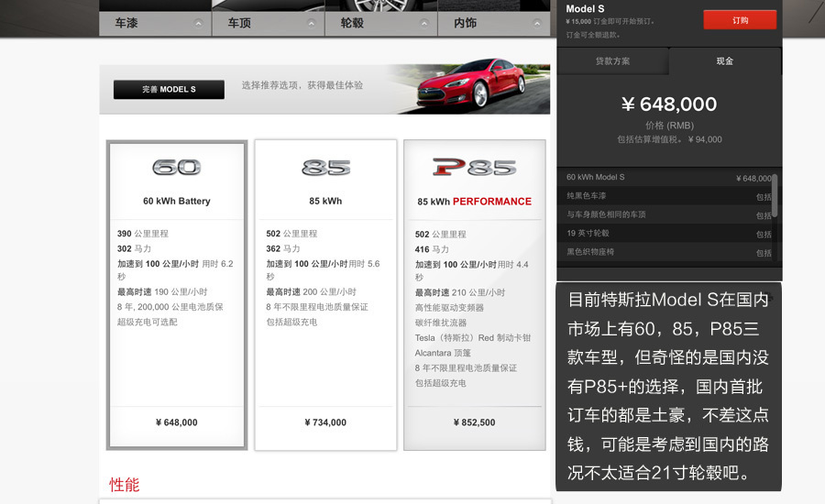Viewport: 825px width, 504px height.
Task: Click the 最高时速 210 公里/小时 line
Action: 460,292
